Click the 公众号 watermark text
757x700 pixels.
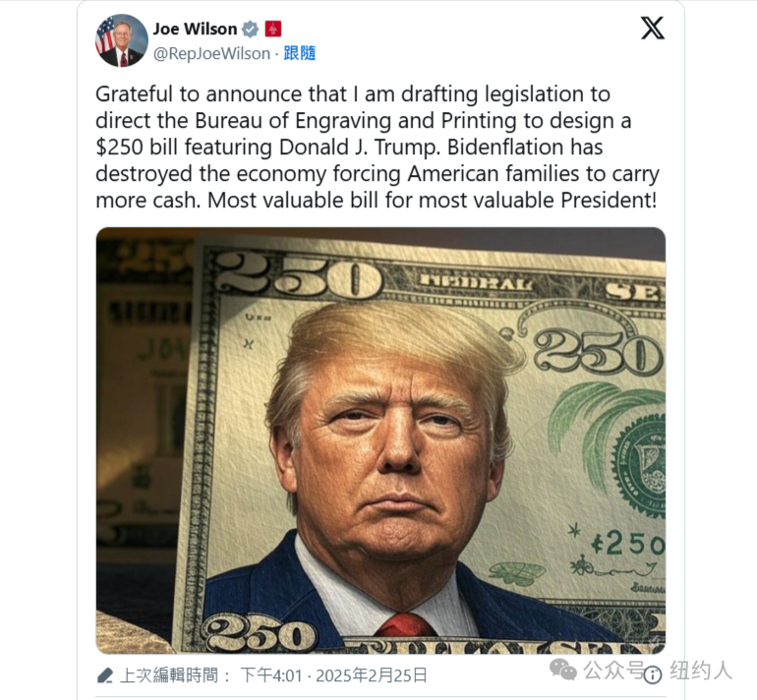613,671
